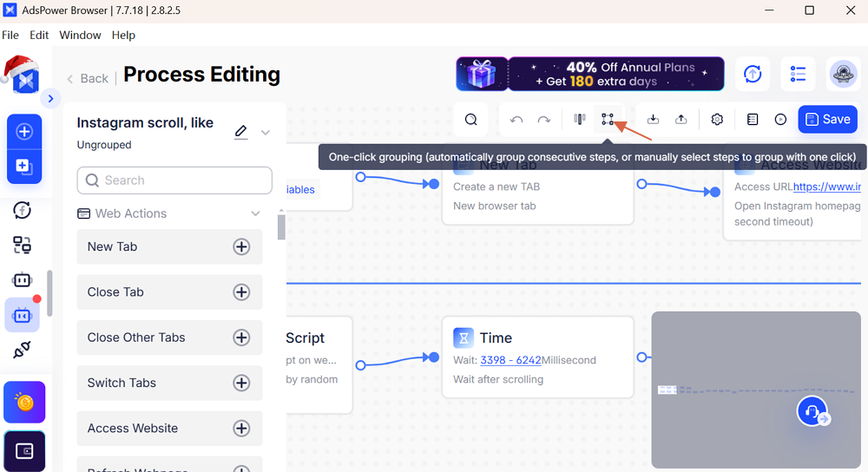Screen dimensions: 868x472
Task: Open the File menu
Action: coord(10,35)
